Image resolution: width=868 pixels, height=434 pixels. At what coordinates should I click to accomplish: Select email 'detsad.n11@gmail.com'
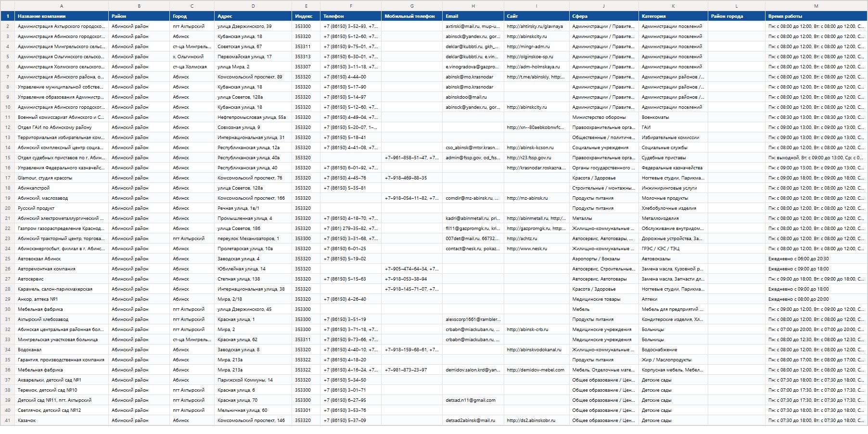pos(473,400)
